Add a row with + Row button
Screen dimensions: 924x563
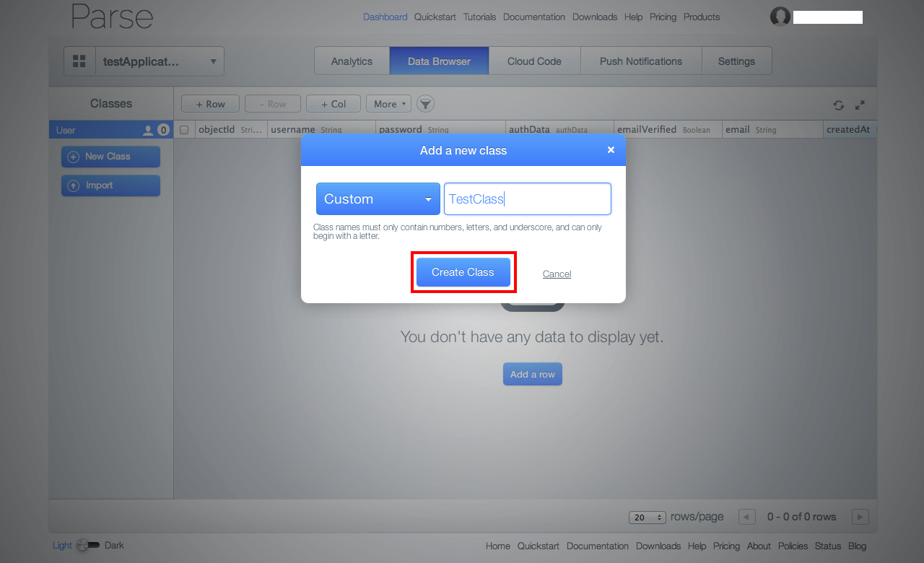tap(210, 104)
